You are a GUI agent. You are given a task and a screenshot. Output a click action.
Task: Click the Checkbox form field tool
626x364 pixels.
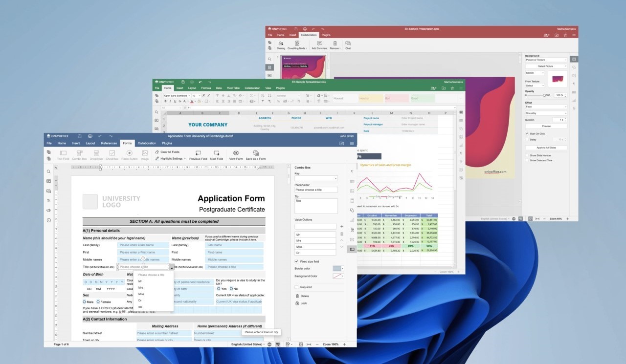(x=112, y=155)
